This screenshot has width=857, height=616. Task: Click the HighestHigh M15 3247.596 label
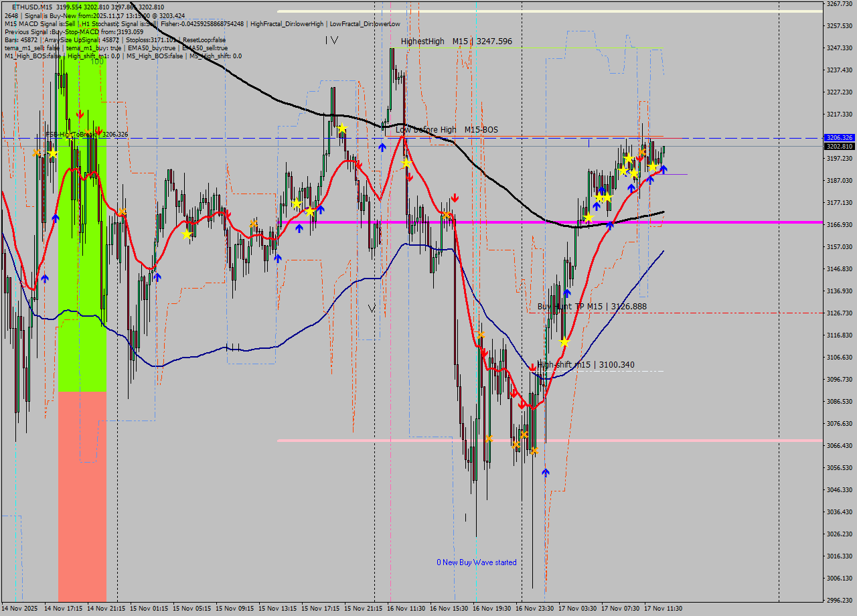pyautogui.click(x=456, y=42)
